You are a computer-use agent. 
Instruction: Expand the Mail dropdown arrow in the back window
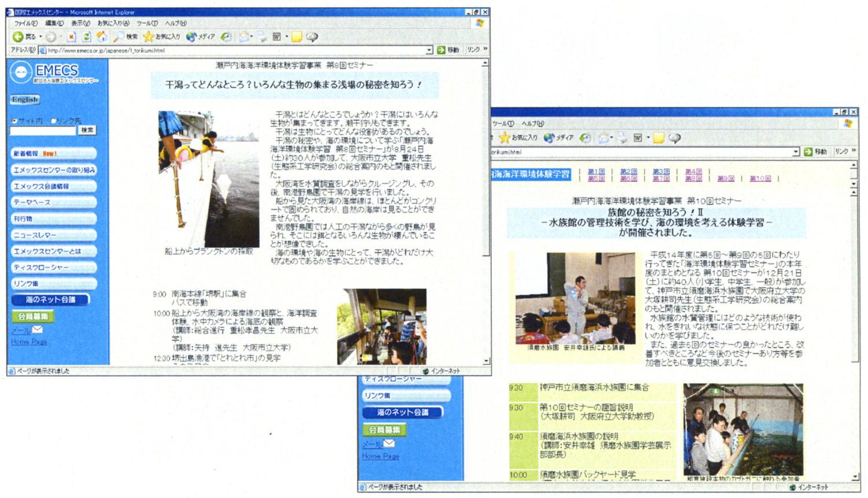pyautogui.click(x=612, y=138)
